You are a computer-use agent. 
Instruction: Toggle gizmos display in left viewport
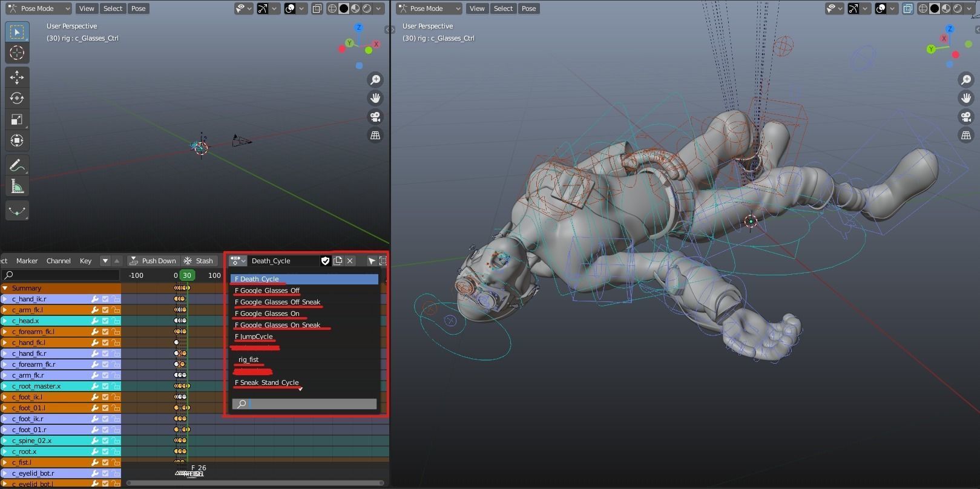point(263,8)
